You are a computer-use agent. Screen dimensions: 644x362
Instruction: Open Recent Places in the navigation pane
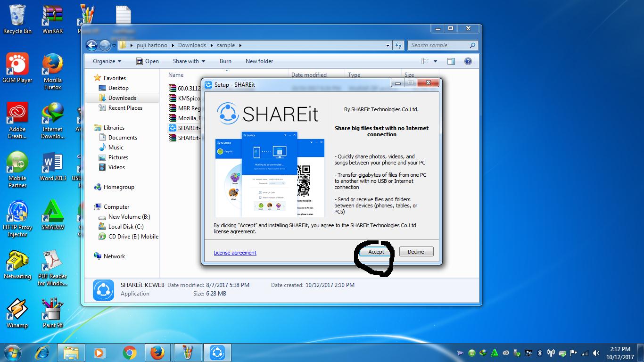[x=121, y=108]
